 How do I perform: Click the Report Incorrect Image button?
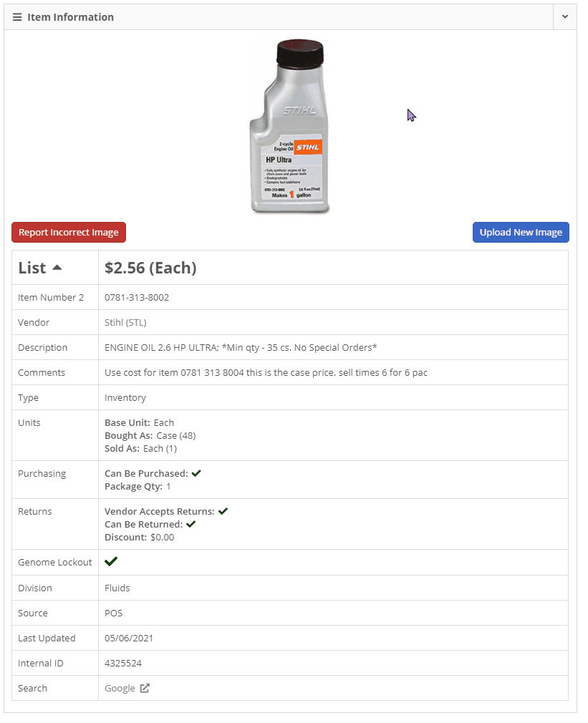click(69, 233)
